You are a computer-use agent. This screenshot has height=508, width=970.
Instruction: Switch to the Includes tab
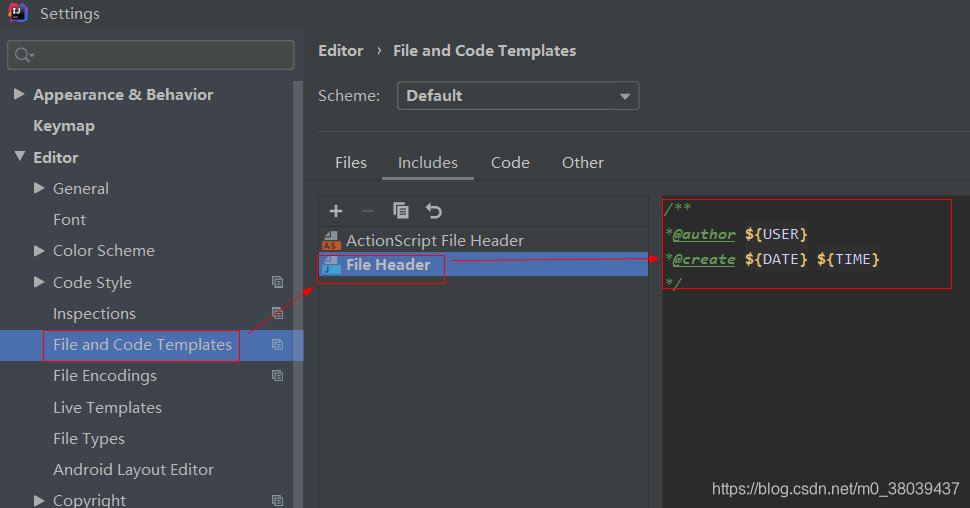pos(427,163)
